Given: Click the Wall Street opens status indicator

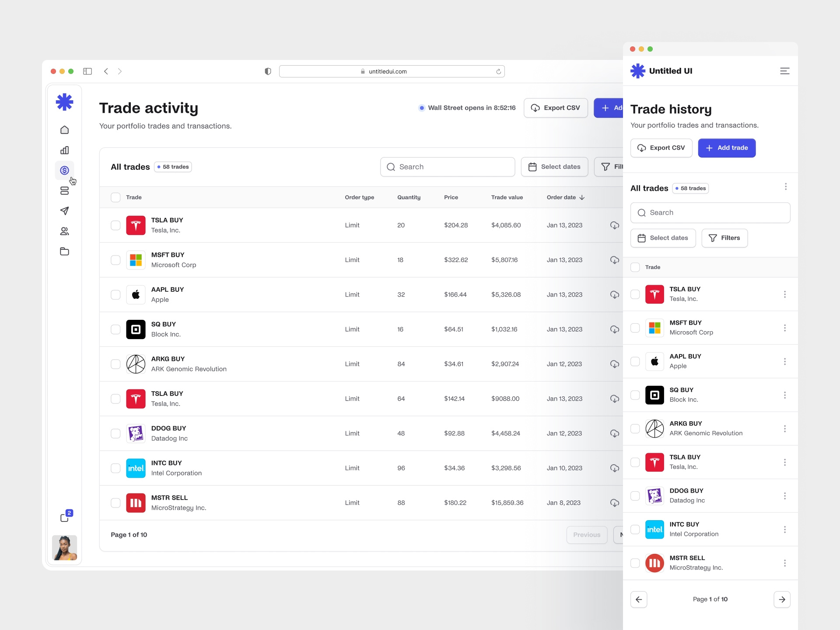Looking at the screenshot, I should click(467, 108).
